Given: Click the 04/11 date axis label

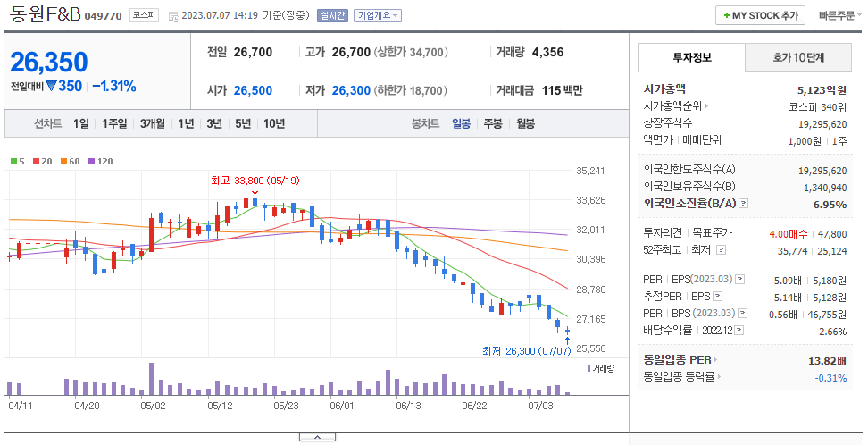Looking at the screenshot, I should point(21,406).
